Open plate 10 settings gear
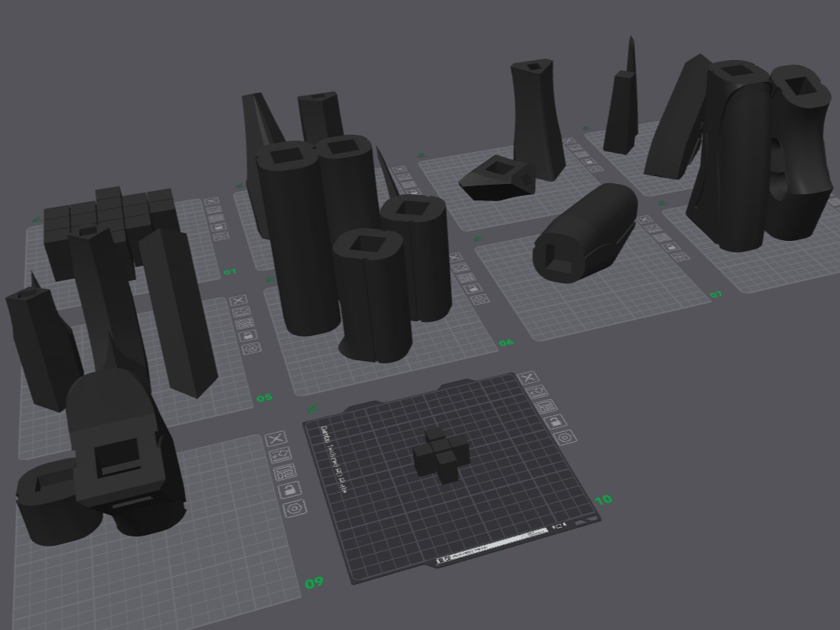Image resolution: width=840 pixels, height=630 pixels. pyautogui.click(x=565, y=437)
